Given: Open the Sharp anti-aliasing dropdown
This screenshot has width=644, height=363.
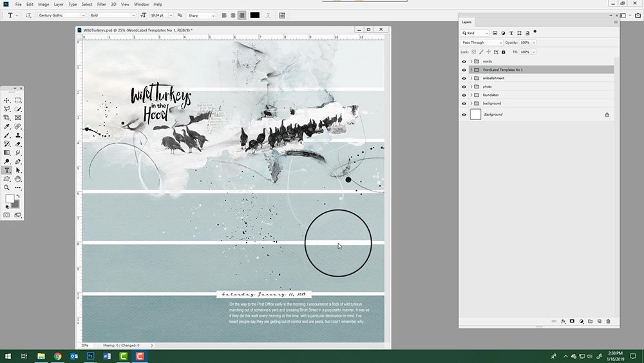Looking at the screenshot, I should [x=201, y=15].
